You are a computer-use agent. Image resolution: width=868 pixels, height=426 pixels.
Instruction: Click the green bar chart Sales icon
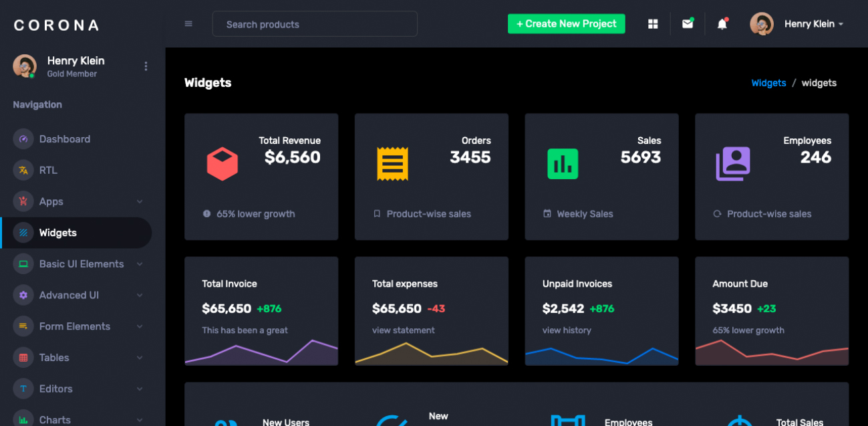click(x=563, y=164)
